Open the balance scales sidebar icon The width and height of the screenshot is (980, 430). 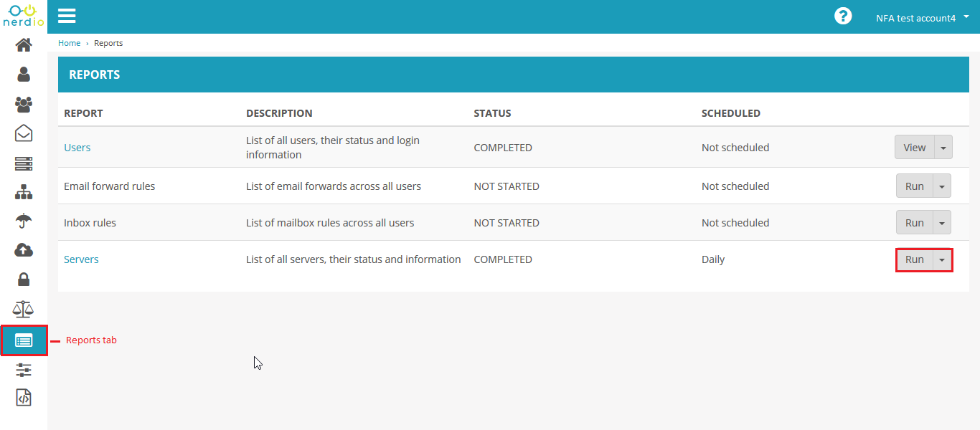24,309
